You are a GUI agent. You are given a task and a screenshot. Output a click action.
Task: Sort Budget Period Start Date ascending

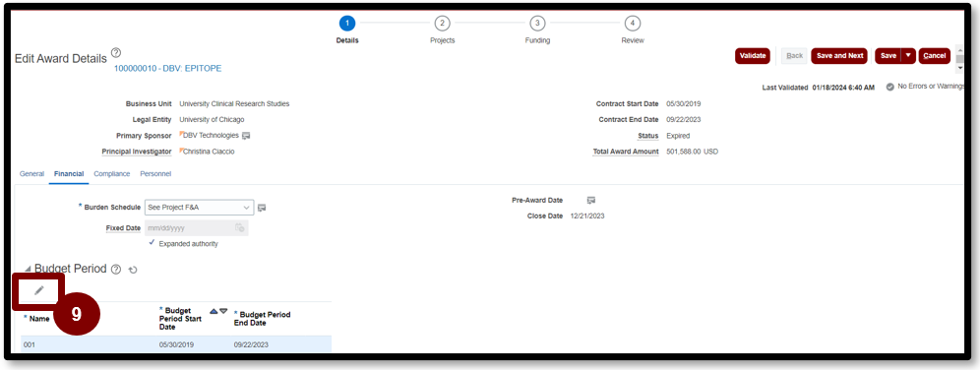coord(214,311)
